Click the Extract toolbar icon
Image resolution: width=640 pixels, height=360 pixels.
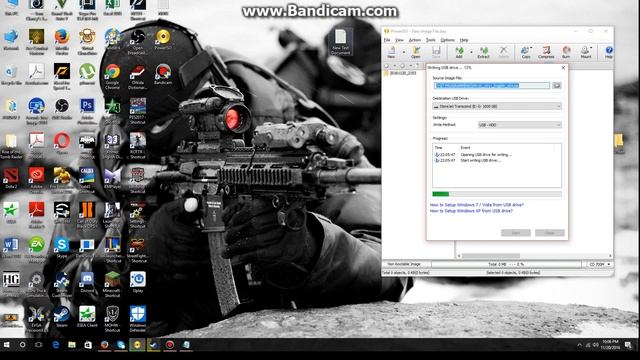point(484,52)
